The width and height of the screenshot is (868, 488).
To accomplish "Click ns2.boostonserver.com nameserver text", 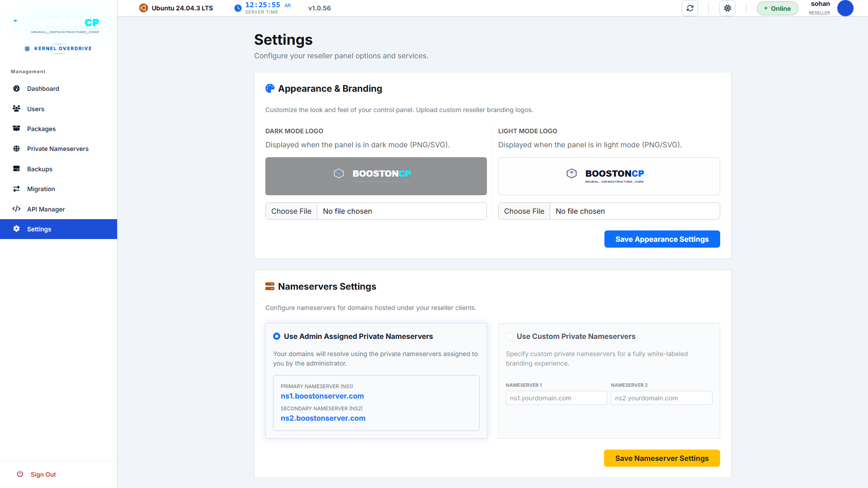I will coord(323,418).
